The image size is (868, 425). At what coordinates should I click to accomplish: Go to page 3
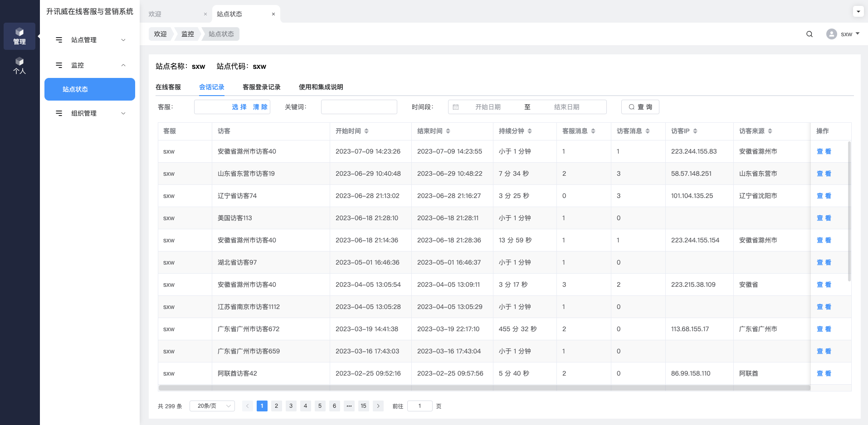click(x=291, y=406)
